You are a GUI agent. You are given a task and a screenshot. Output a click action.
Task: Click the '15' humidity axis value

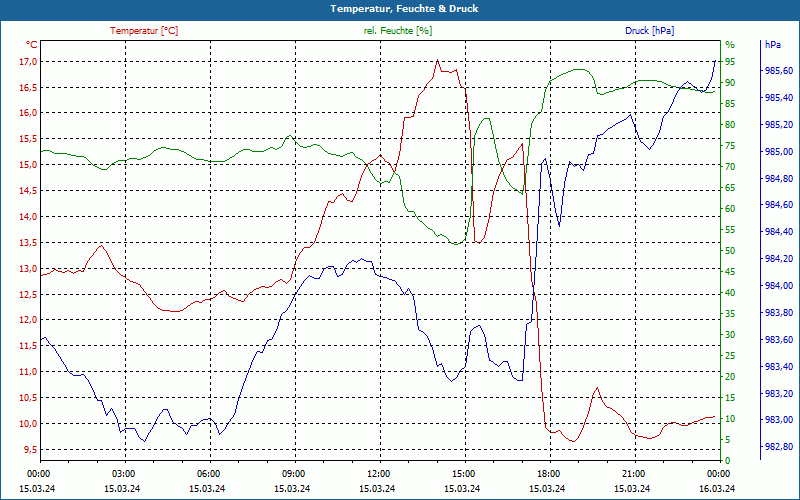[x=730, y=398]
